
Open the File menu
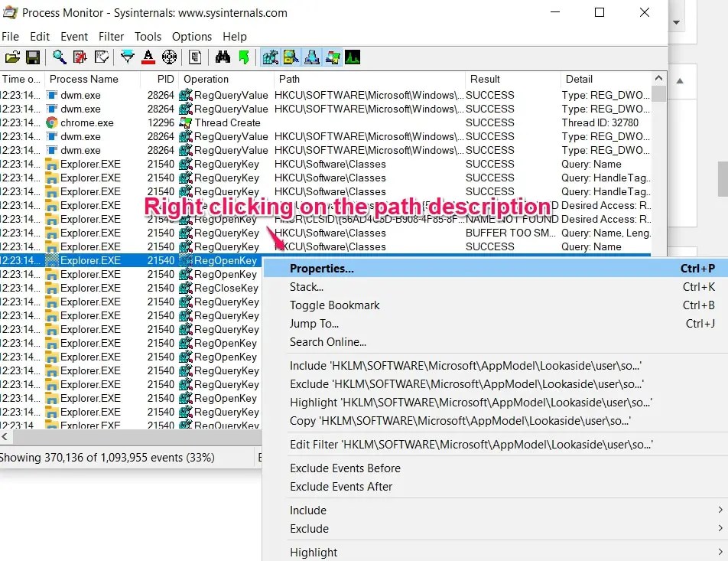pos(10,36)
